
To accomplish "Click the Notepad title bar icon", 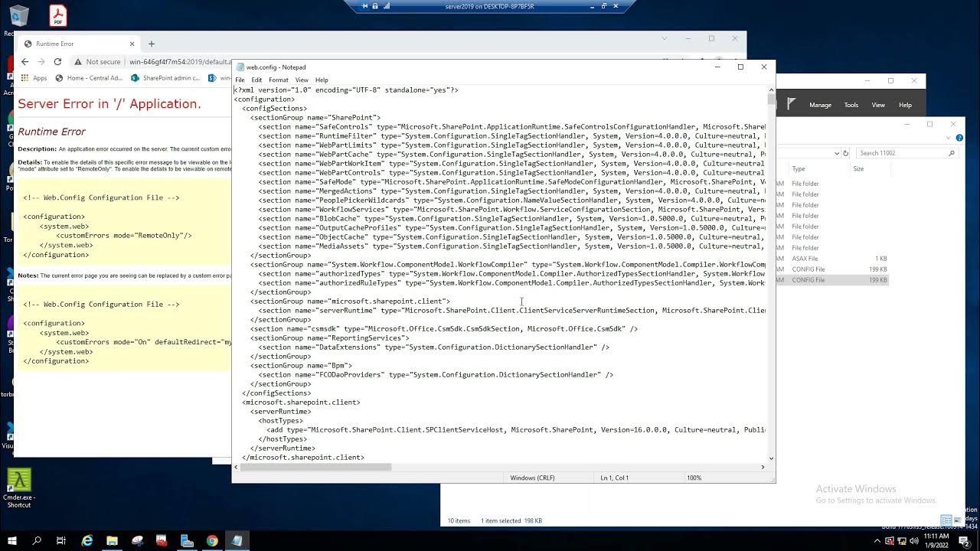I will tap(240, 67).
